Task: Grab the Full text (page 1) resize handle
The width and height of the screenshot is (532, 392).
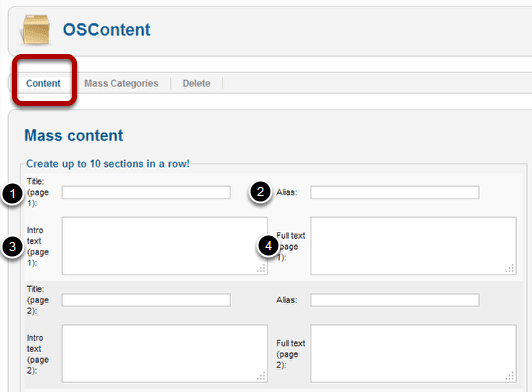Action: coord(510,268)
